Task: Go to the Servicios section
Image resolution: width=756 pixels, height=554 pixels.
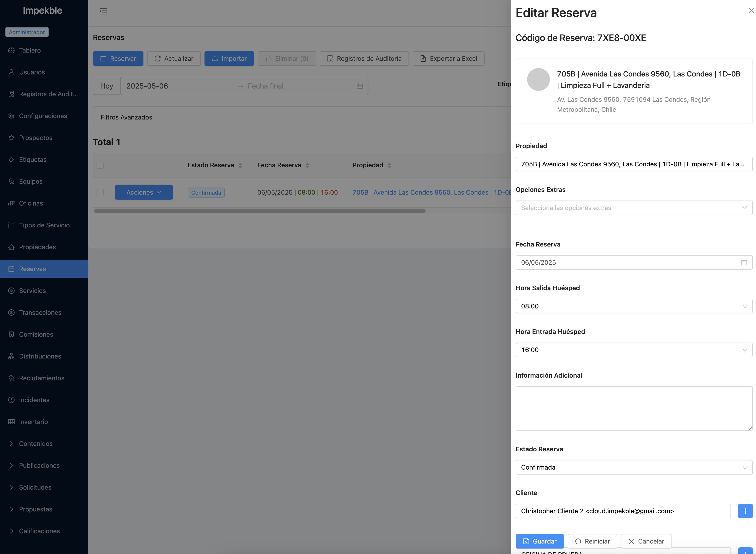Action: tap(32, 290)
